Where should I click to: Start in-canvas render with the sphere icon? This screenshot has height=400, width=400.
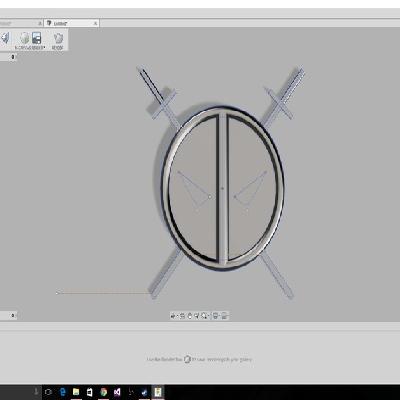[x=25, y=38]
